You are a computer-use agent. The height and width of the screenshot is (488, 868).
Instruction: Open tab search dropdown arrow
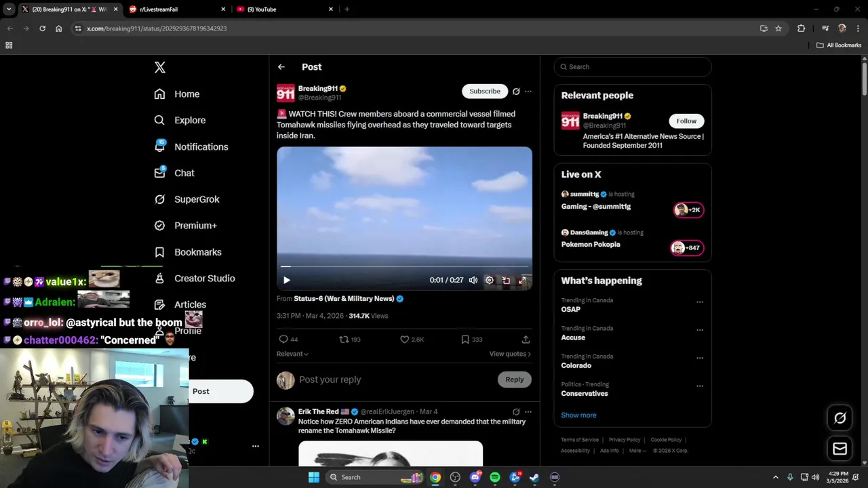tap(9, 9)
